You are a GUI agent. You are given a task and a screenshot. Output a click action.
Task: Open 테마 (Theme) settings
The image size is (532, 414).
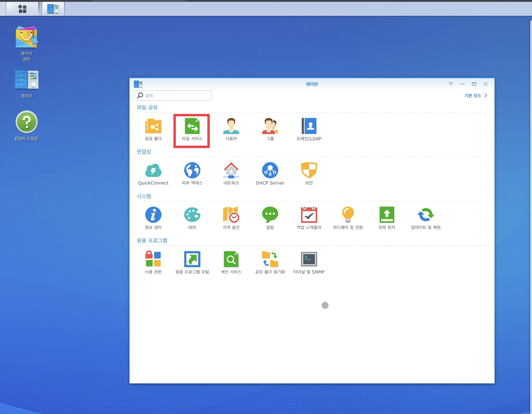point(192,218)
